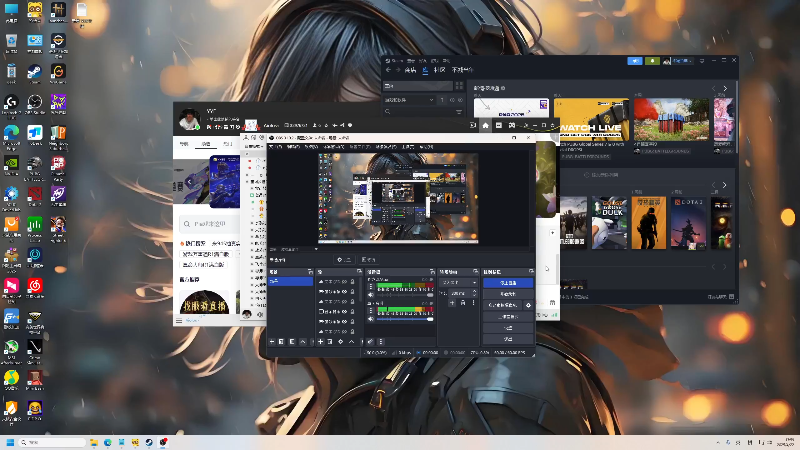800x450 pixels.
Task: Toggle visibility eye of top OBS source
Action: pos(344,282)
